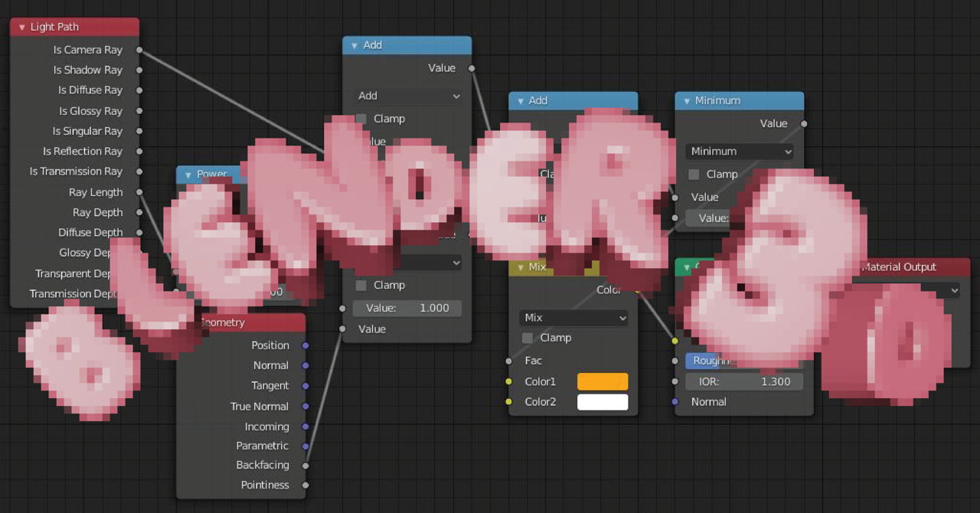Click the Material Output node title
This screenshot has width=980, height=513.
pyautogui.click(x=898, y=267)
